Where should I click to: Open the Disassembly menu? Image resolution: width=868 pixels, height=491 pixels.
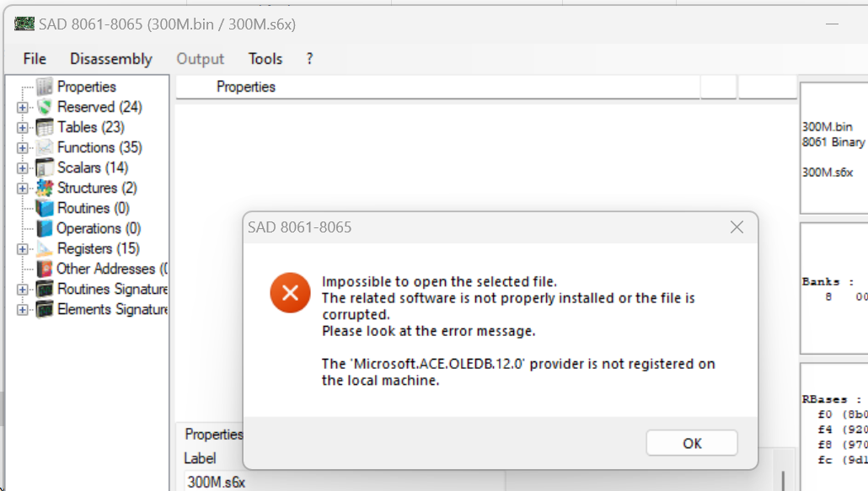click(x=111, y=59)
